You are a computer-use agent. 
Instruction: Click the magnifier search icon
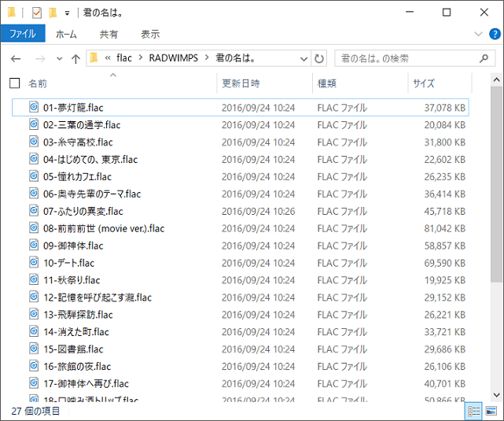pyautogui.click(x=484, y=58)
